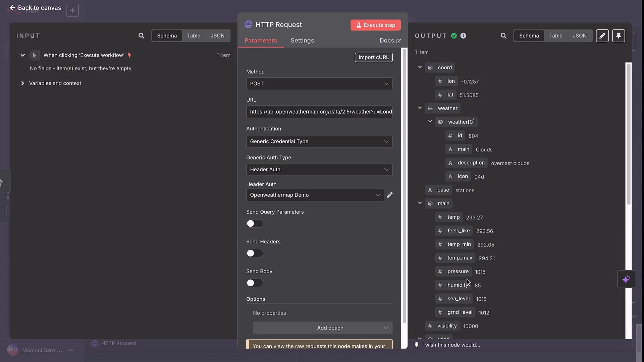644x362 pixels.
Task: Open the Authentication dropdown
Action: click(x=319, y=141)
